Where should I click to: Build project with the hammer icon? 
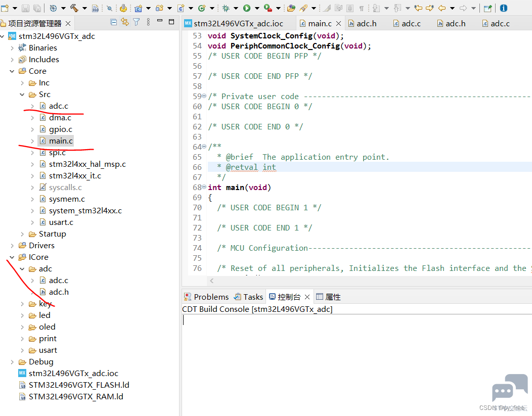(x=74, y=8)
